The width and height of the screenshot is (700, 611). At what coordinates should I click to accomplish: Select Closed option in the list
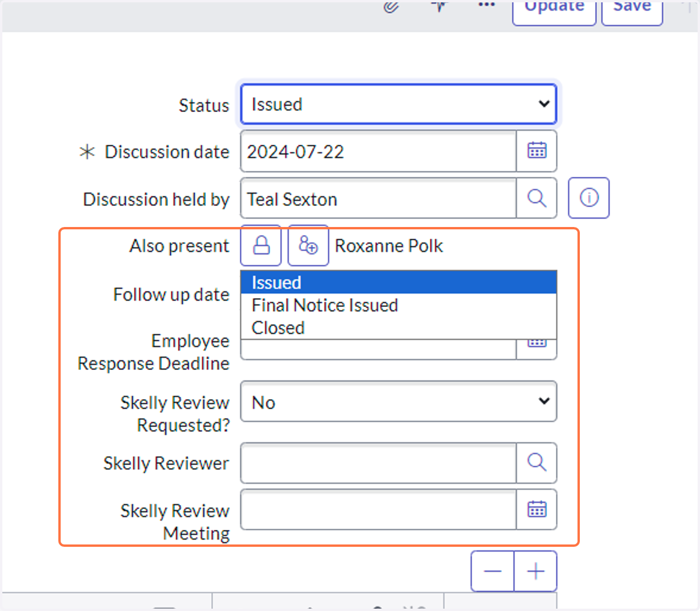399,328
